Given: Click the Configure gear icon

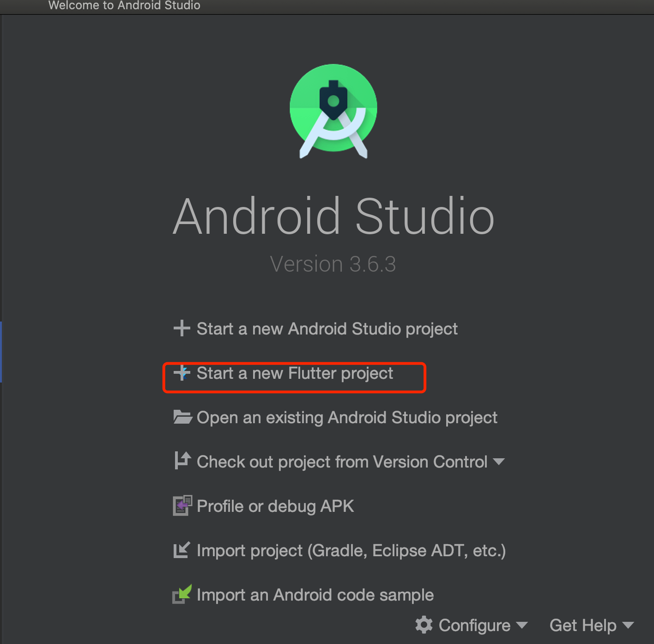Looking at the screenshot, I should click(x=424, y=625).
